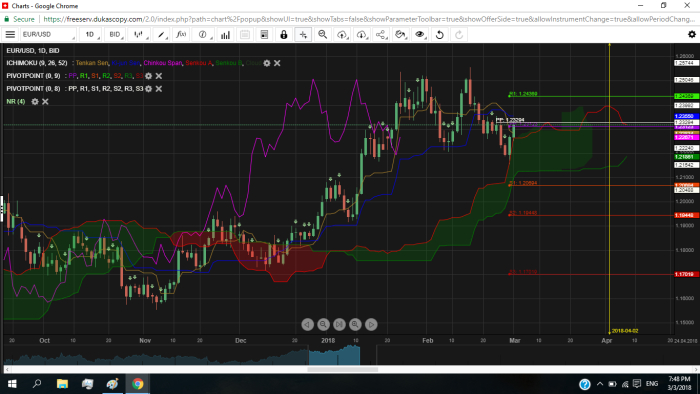Select the drawing pencil tool
The width and height of the screenshot is (700, 394).
pos(161,34)
